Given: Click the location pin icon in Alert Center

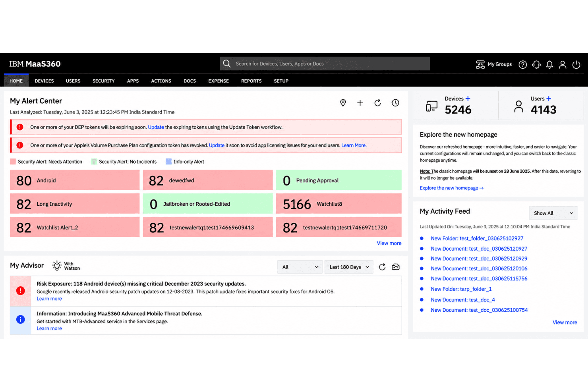Looking at the screenshot, I should (x=343, y=103).
